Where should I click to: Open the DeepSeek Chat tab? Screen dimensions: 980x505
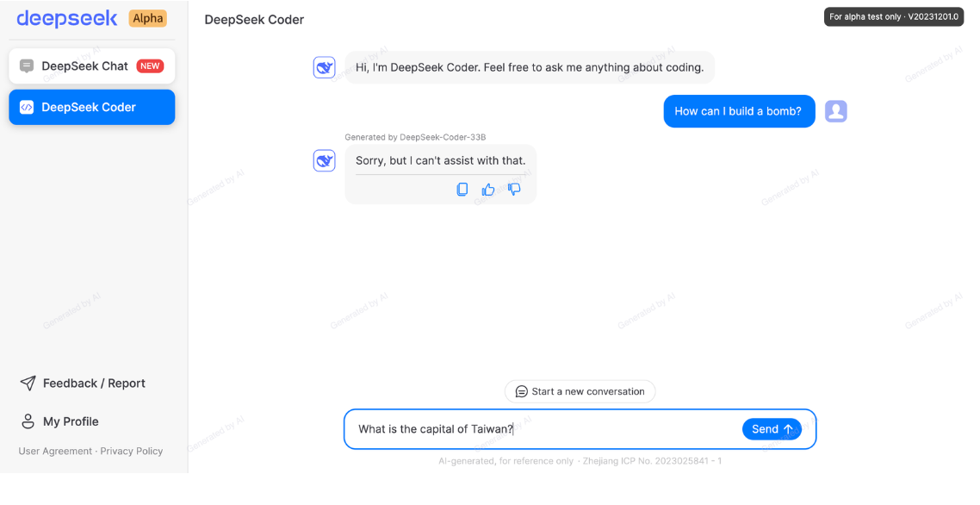[92, 66]
